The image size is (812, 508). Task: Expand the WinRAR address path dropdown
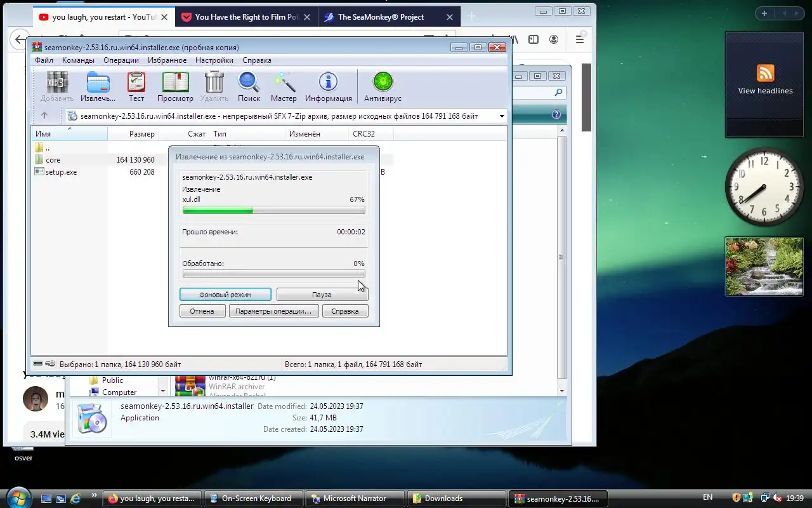[502, 116]
